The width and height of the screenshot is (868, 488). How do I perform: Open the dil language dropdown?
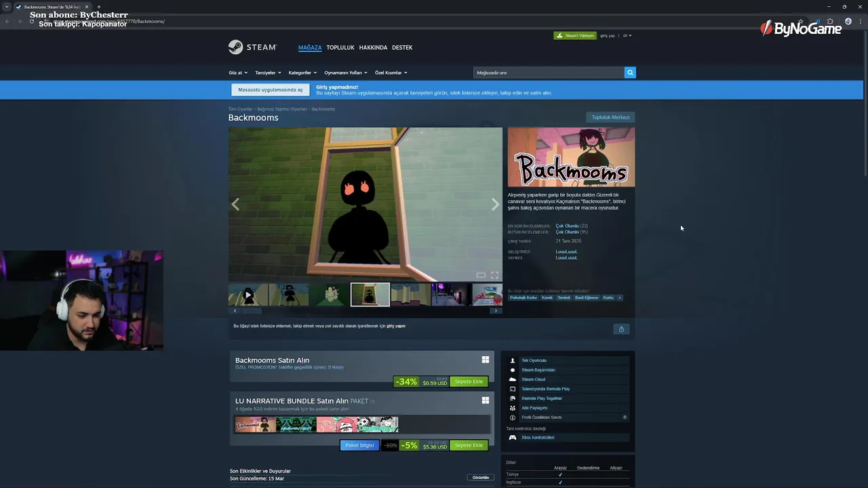coord(627,35)
